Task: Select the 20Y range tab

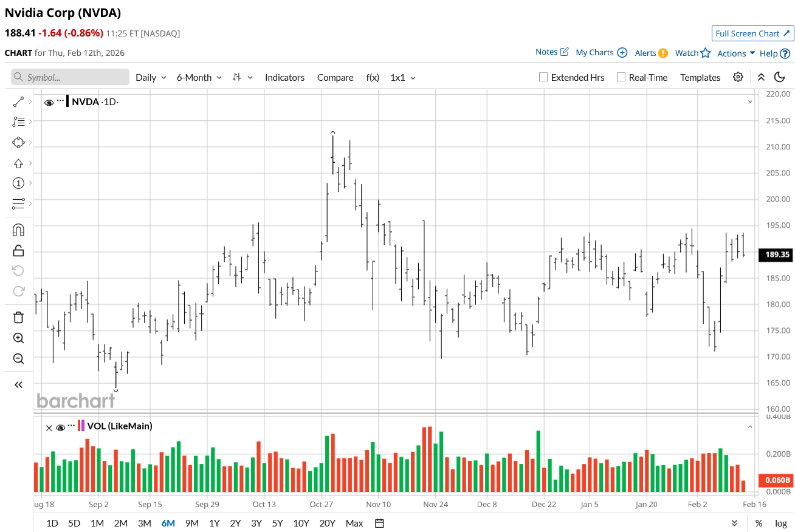Action: coord(327,523)
